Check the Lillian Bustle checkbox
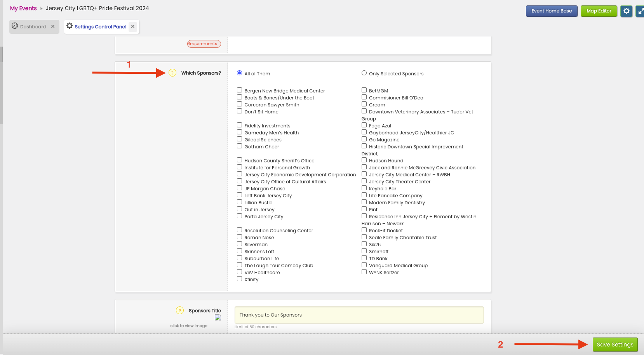The height and width of the screenshot is (355, 644). [x=240, y=202]
